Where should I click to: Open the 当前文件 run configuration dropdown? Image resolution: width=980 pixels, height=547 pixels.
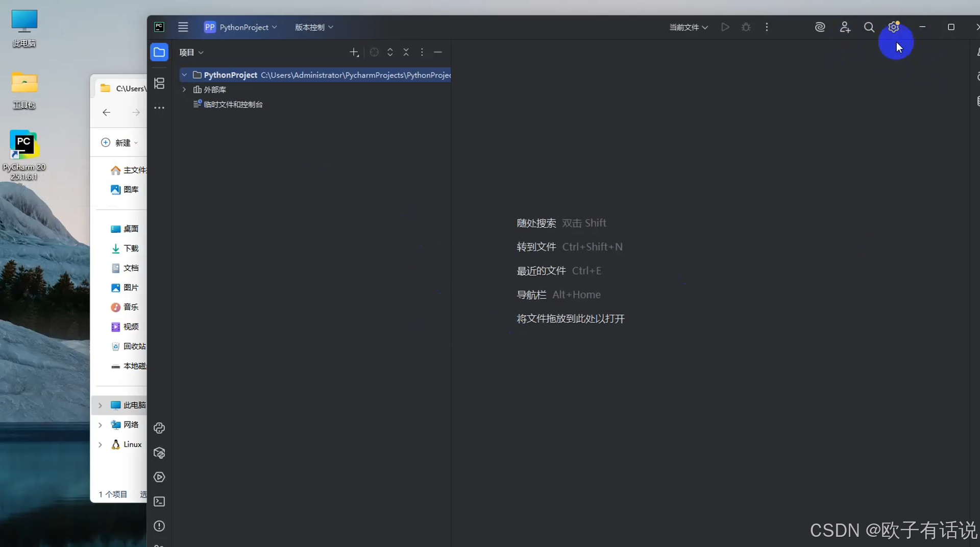(x=689, y=27)
